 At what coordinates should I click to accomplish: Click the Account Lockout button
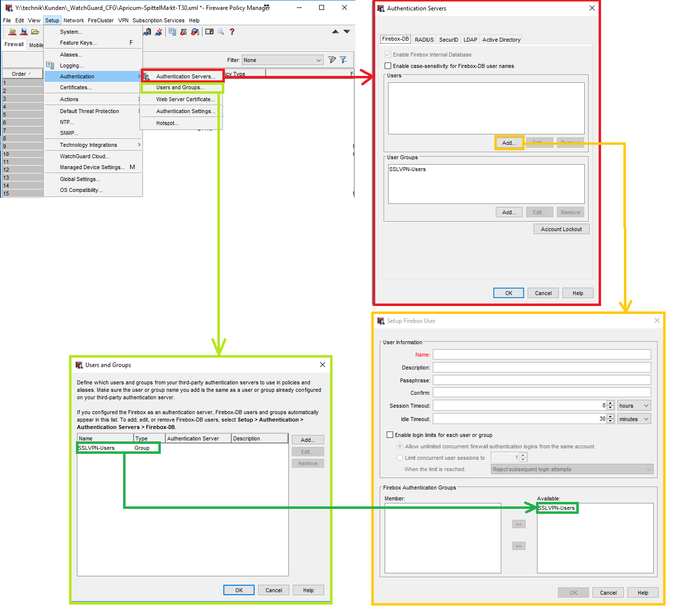click(561, 229)
